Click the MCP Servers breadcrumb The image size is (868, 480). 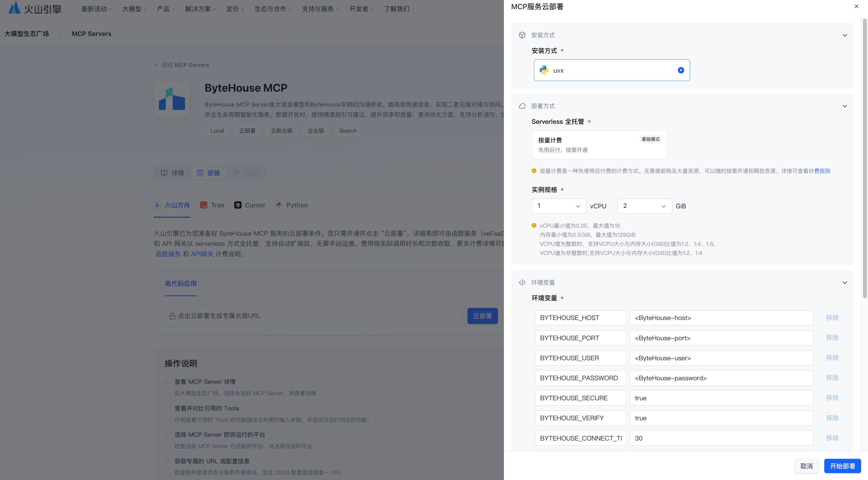91,34
